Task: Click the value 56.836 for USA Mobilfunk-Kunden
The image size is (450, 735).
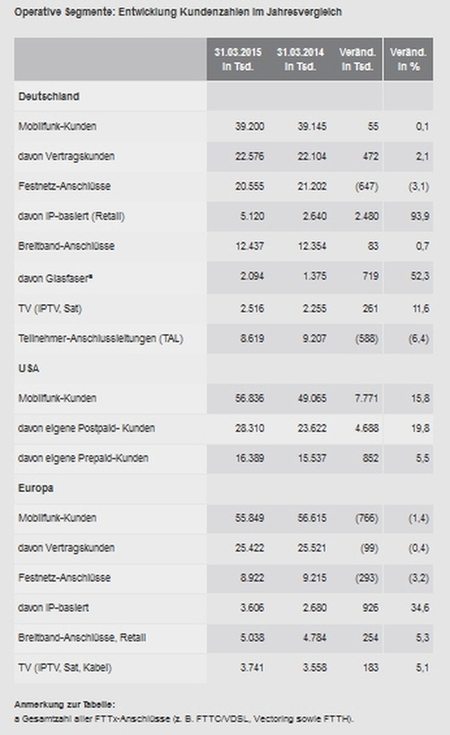Action: pos(250,398)
